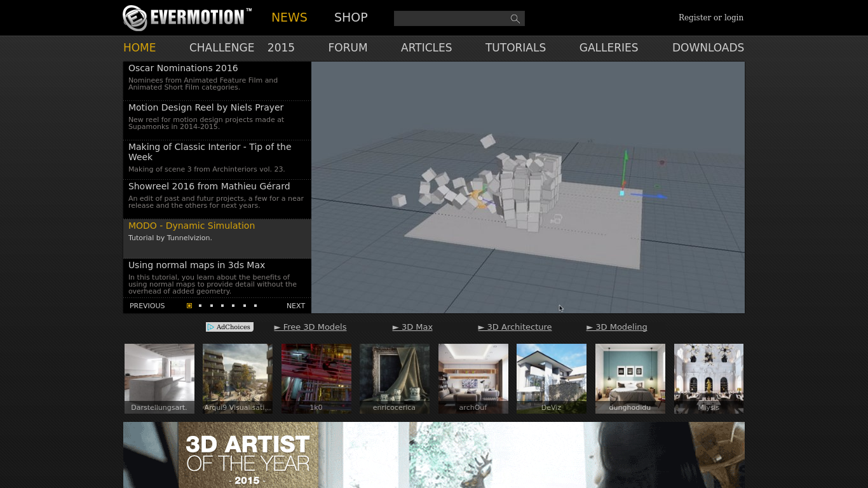Open the MODO Dynamic Simulation tutorial

(191, 226)
